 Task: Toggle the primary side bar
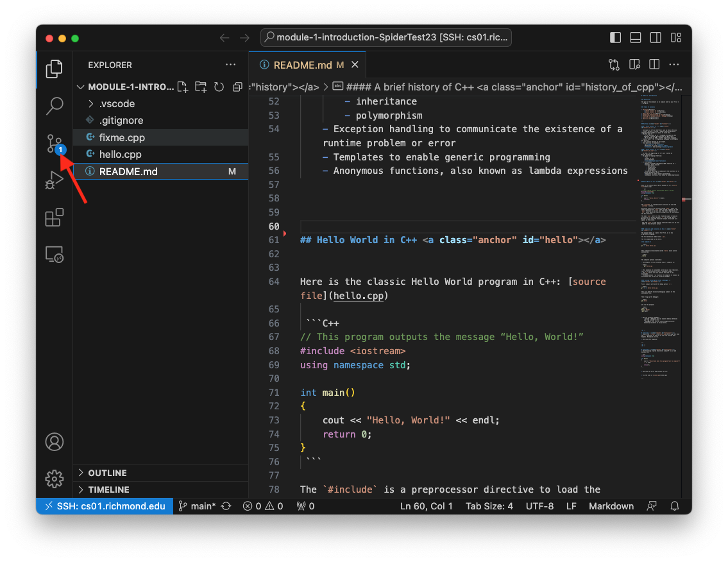pos(615,38)
